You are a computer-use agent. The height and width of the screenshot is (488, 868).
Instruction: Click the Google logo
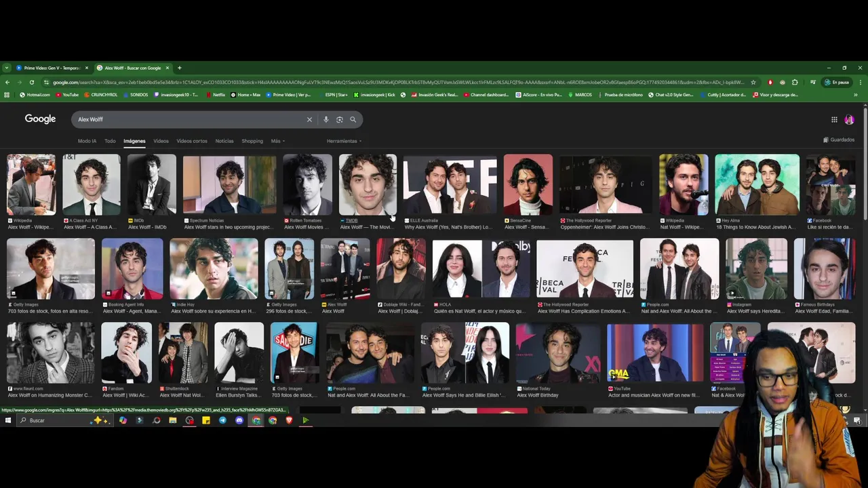[40, 119]
